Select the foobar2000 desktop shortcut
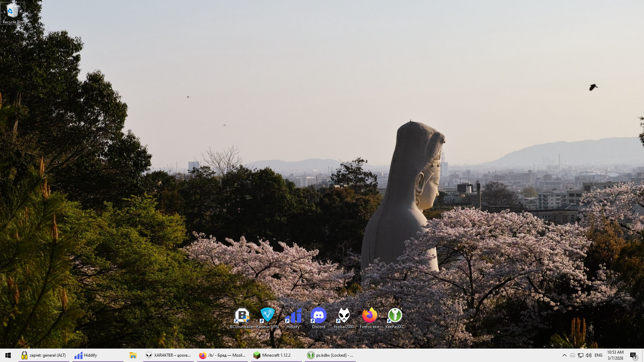Viewport: 644px width, 362px height. [344, 318]
